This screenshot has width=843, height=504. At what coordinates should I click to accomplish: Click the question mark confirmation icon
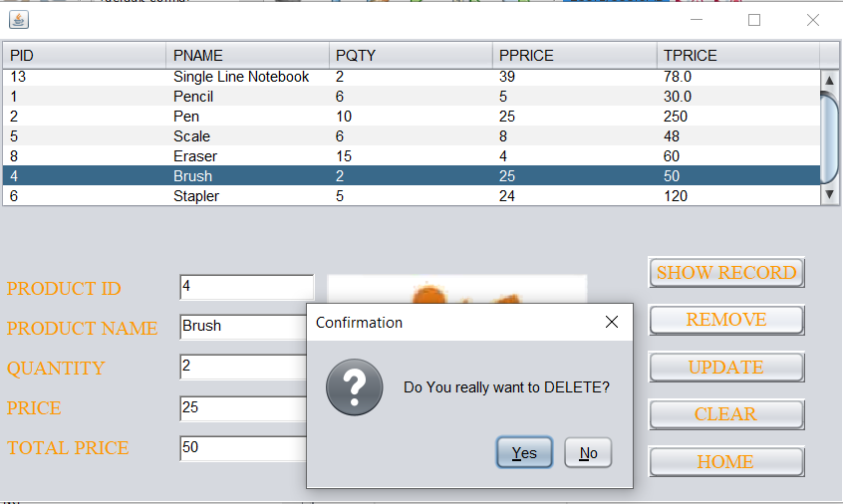click(x=354, y=387)
